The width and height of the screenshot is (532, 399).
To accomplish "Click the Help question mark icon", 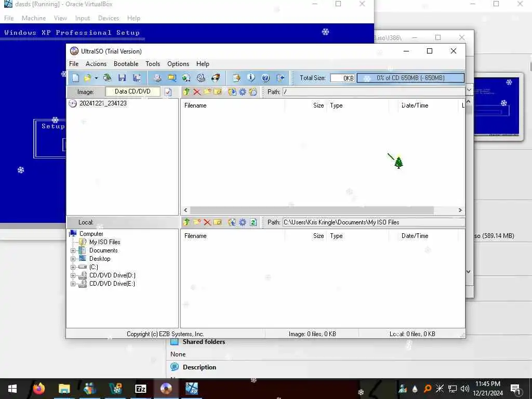I will pyautogui.click(x=265, y=78).
